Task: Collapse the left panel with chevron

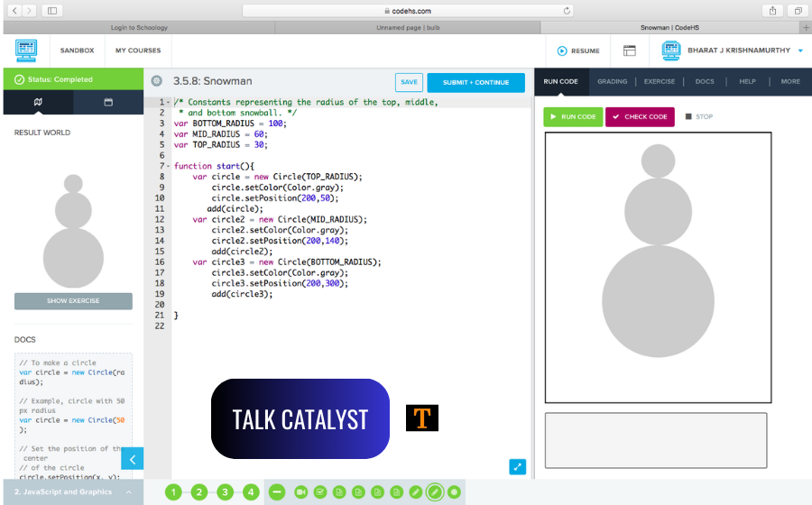Action: click(132, 459)
